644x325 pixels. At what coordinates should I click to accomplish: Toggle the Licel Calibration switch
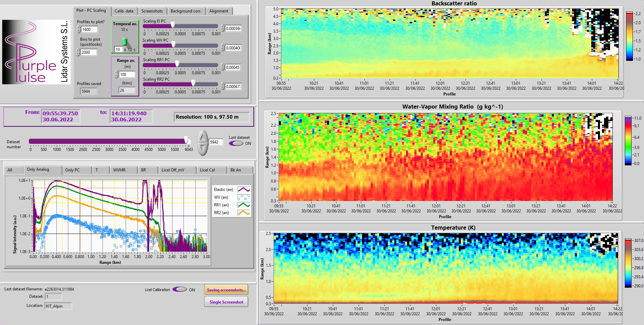click(x=179, y=290)
